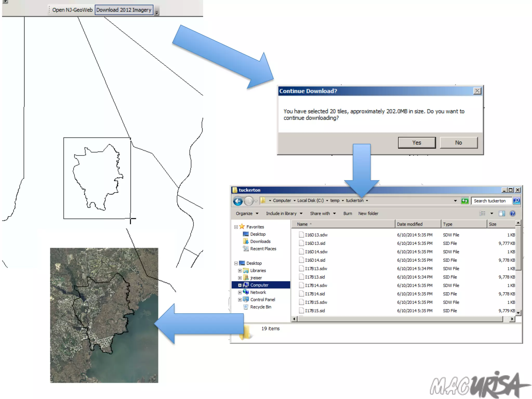This screenshot has width=532, height=399.
Task: Click Yes in Continue Download dialog
Action: point(417,143)
